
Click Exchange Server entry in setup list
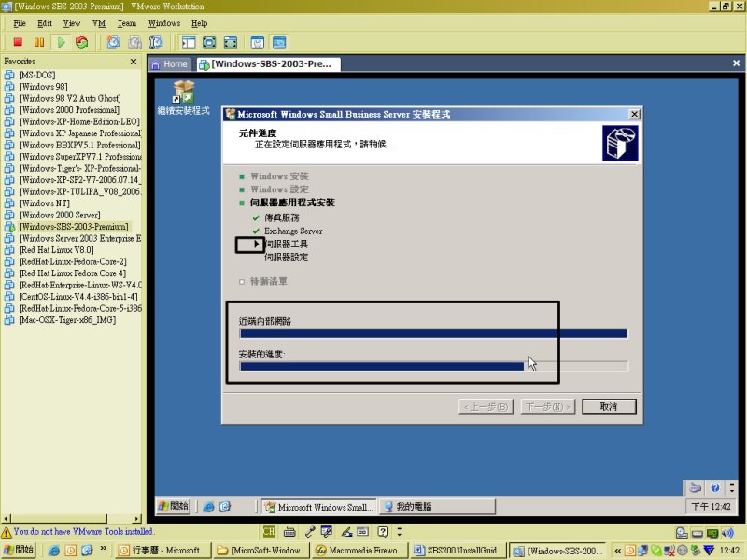click(293, 231)
